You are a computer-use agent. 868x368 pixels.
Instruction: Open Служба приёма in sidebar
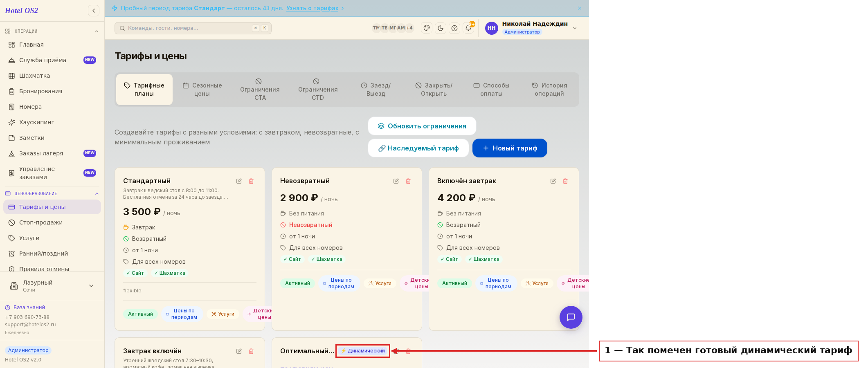(52, 60)
